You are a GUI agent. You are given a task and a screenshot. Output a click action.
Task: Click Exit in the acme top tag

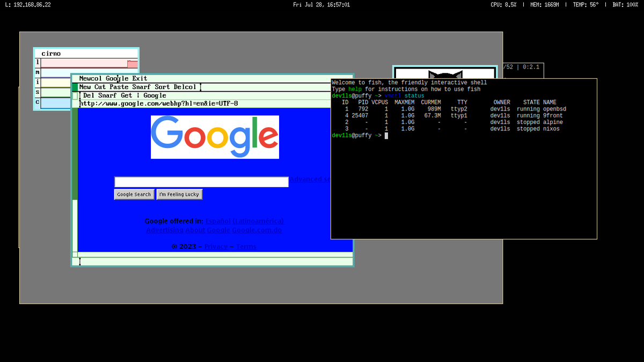click(x=140, y=78)
